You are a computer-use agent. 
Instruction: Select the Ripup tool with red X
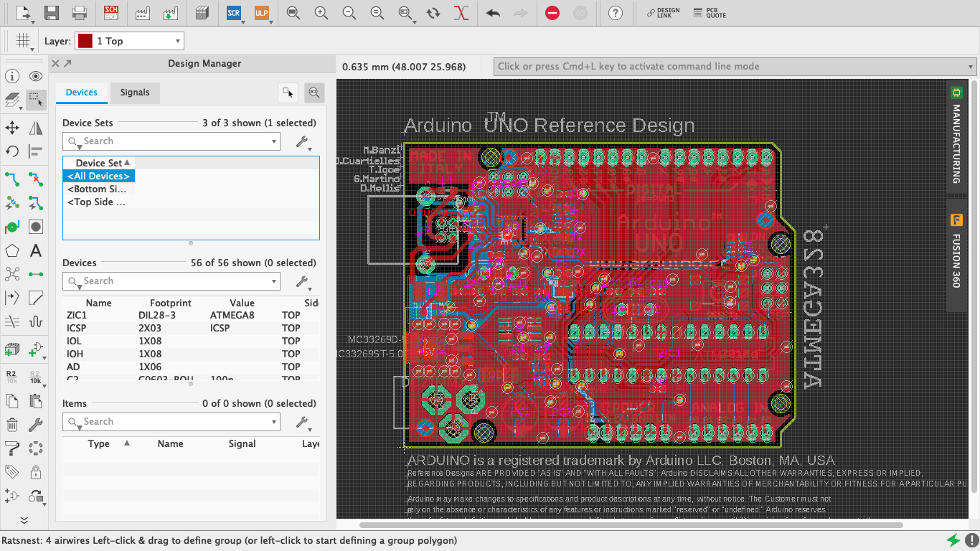coord(36,179)
